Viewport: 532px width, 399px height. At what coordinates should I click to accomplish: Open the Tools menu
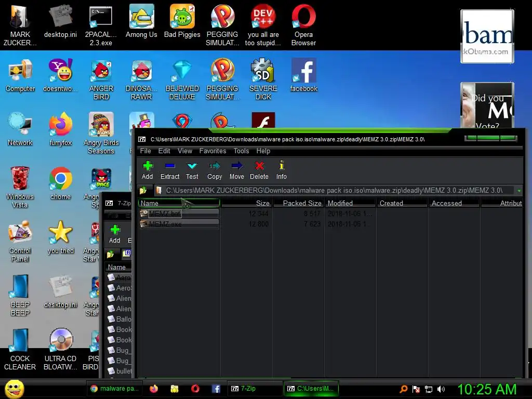[x=241, y=151]
